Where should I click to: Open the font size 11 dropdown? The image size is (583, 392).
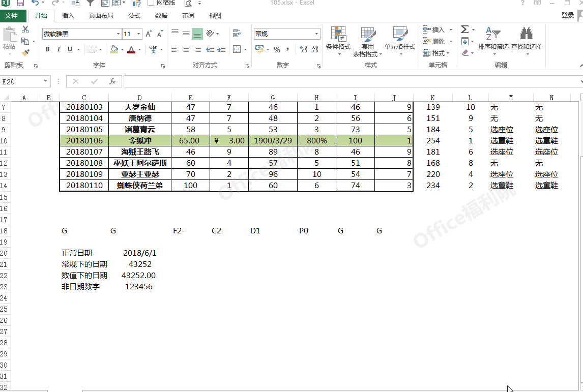click(139, 34)
